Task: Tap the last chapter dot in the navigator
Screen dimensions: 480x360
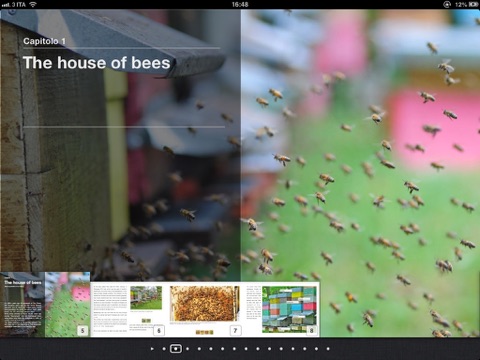Action: click(x=328, y=349)
